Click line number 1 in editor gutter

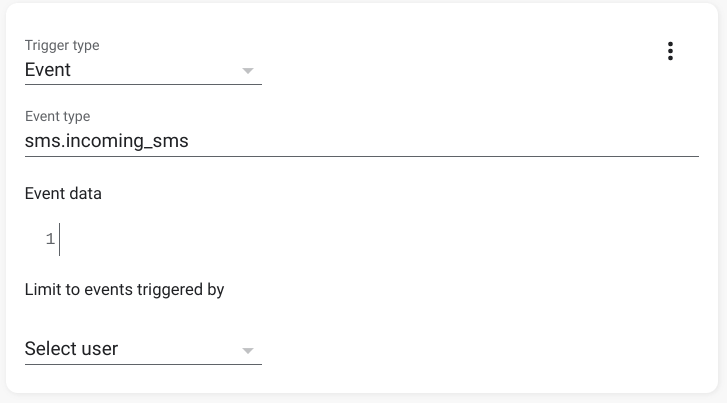50,240
